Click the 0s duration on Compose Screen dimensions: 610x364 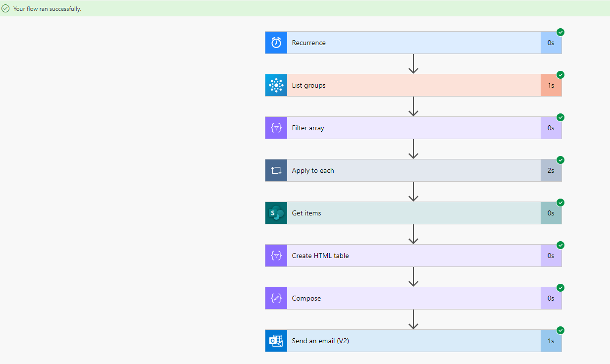pos(551,298)
